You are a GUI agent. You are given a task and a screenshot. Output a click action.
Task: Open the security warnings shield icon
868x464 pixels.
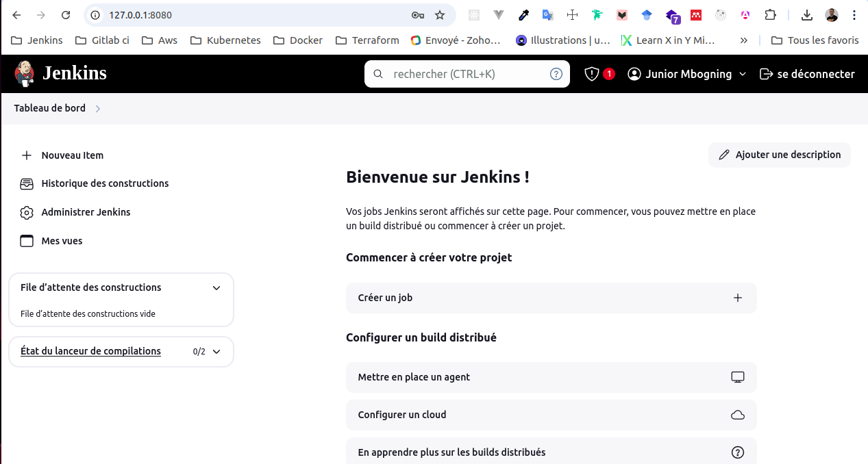coord(592,74)
